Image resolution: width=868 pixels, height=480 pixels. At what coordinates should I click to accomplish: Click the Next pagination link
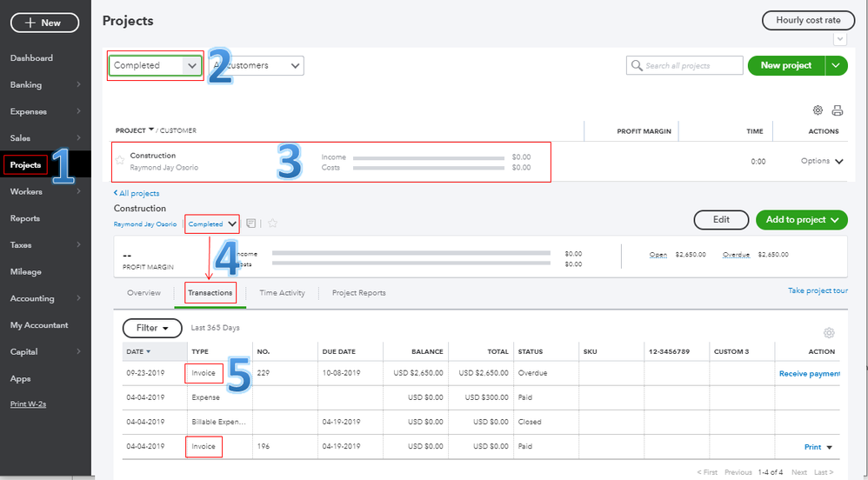click(x=798, y=472)
